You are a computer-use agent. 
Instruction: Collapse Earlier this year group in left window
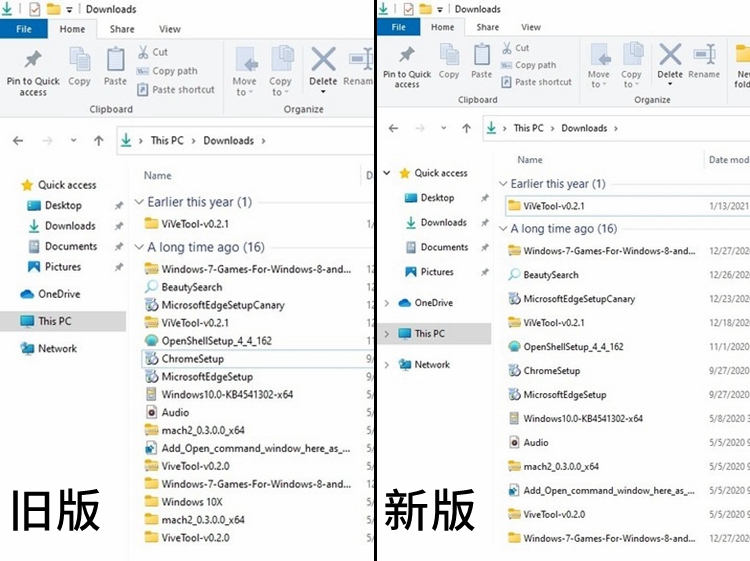coord(139,202)
